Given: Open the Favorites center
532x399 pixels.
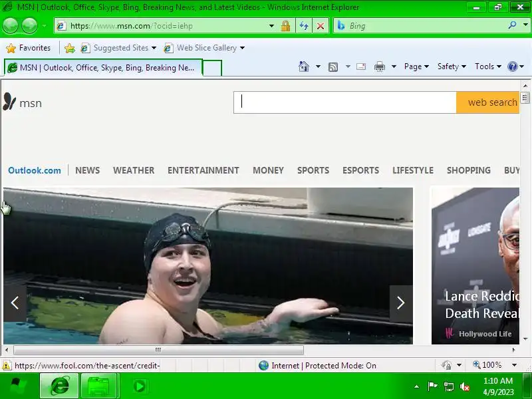Looking at the screenshot, I should click(x=29, y=48).
